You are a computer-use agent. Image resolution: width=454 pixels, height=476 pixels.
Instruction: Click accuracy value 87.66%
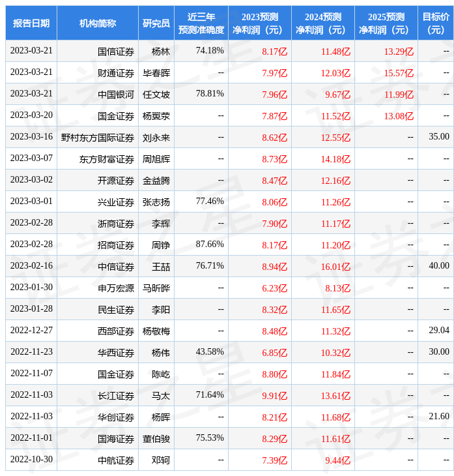[210, 244]
